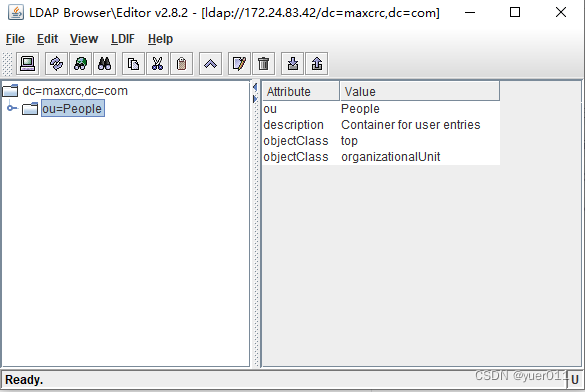The image size is (585, 392).
Task: Click the Ready. status bar text
Action: point(24,380)
